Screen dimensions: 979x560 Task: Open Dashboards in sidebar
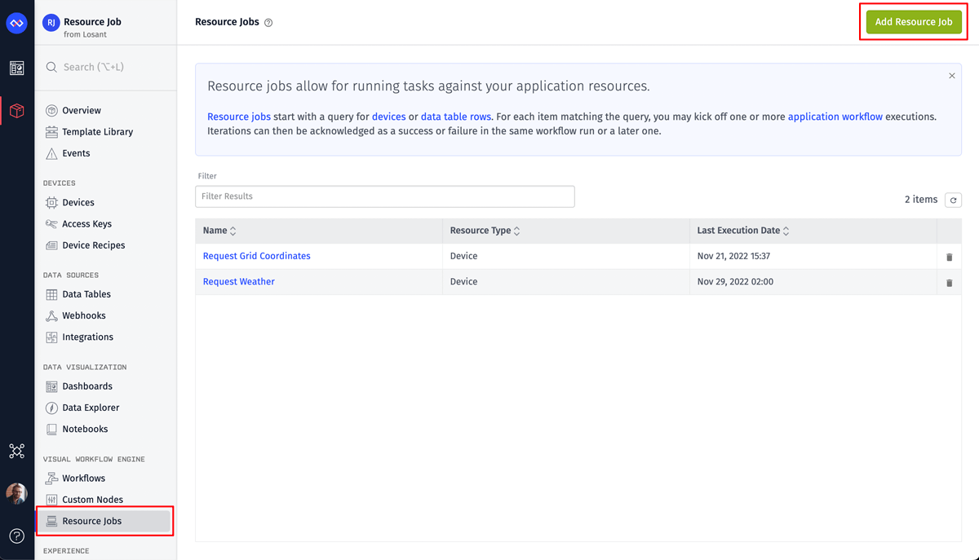[87, 386]
